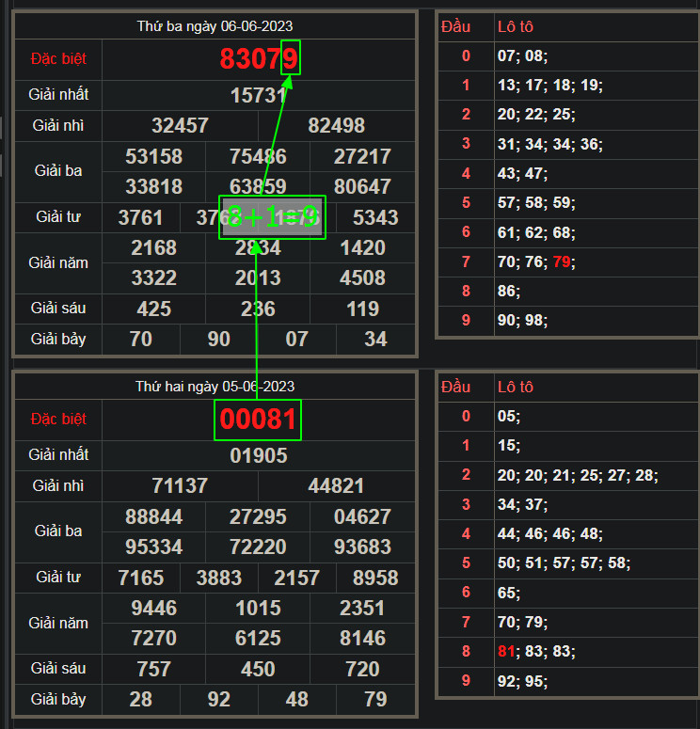This screenshot has height=729, width=700.
Task: Click first prize number 15731
Action: (x=258, y=95)
